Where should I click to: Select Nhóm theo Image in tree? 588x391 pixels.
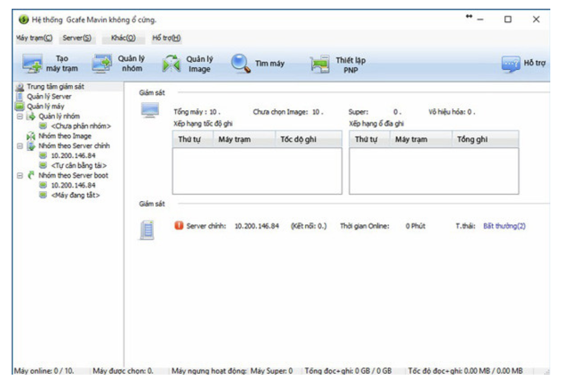[65, 136]
